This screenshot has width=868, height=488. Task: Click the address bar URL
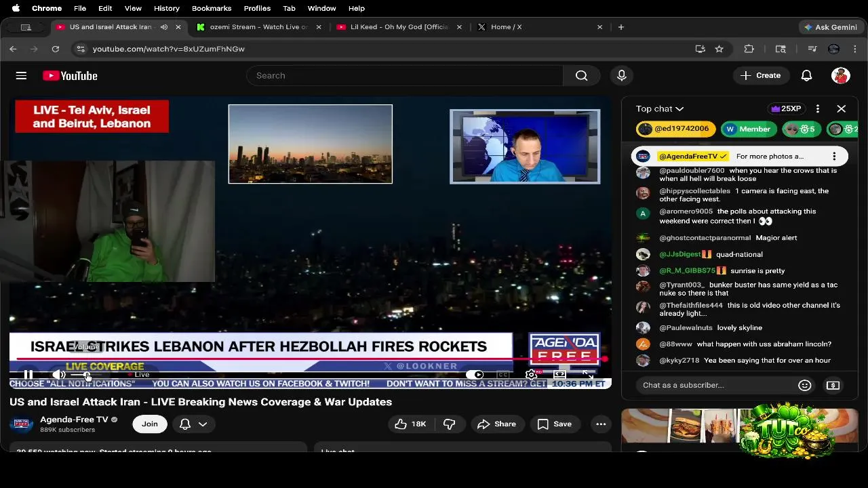pos(169,49)
